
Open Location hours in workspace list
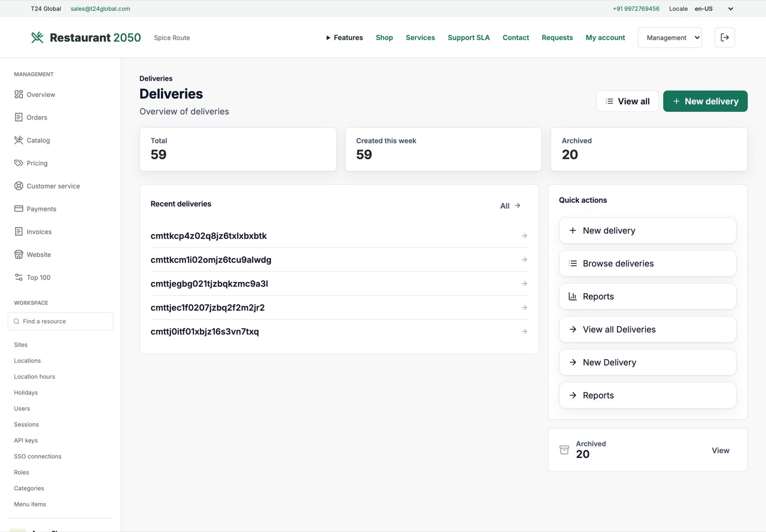pyautogui.click(x=35, y=376)
